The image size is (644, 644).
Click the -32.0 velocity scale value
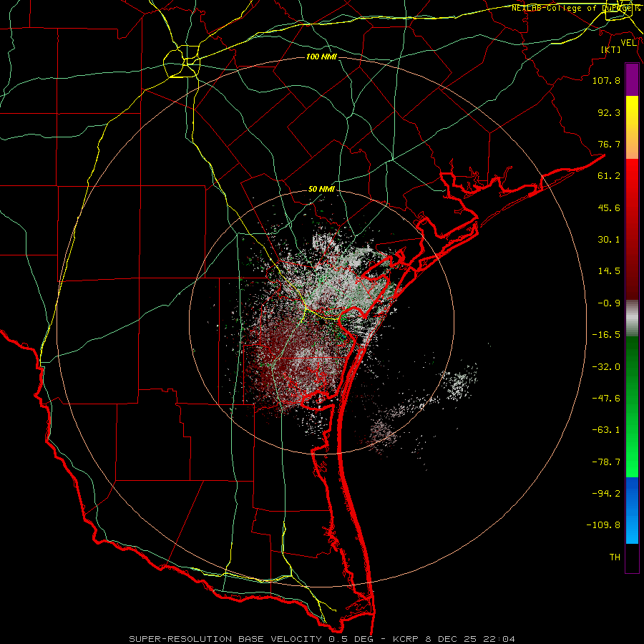coord(606,367)
